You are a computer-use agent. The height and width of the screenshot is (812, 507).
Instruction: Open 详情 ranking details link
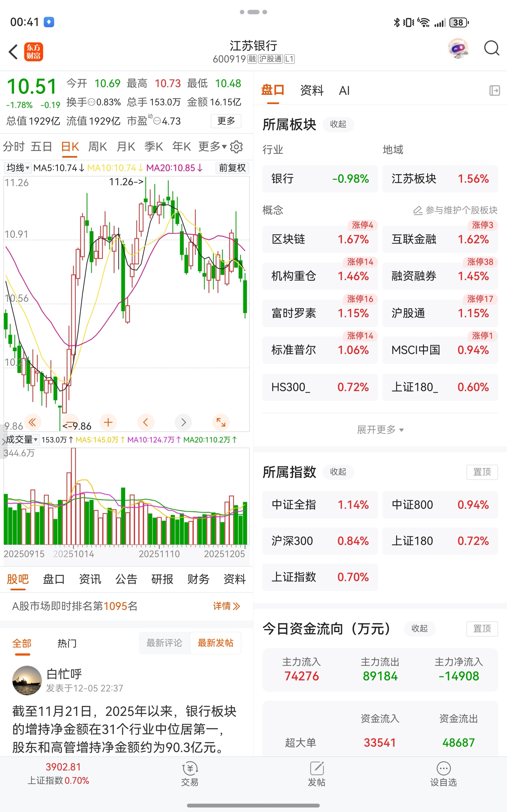[x=226, y=606]
